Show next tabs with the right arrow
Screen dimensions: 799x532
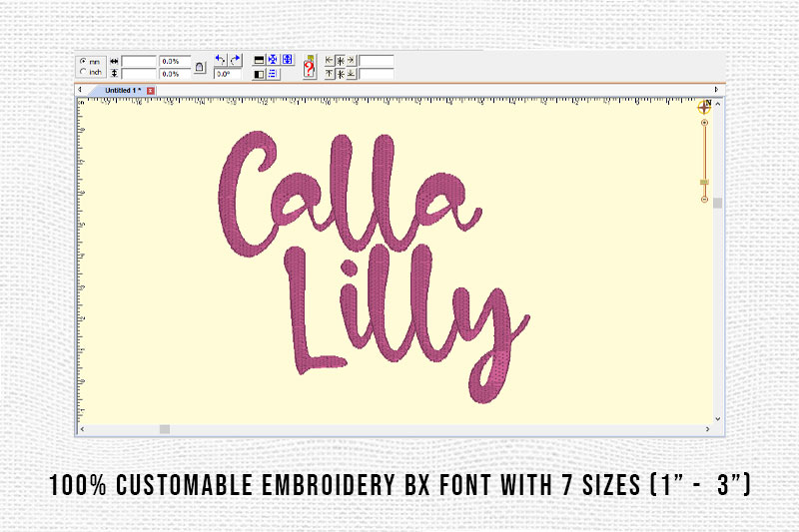[x=716, y=90]
